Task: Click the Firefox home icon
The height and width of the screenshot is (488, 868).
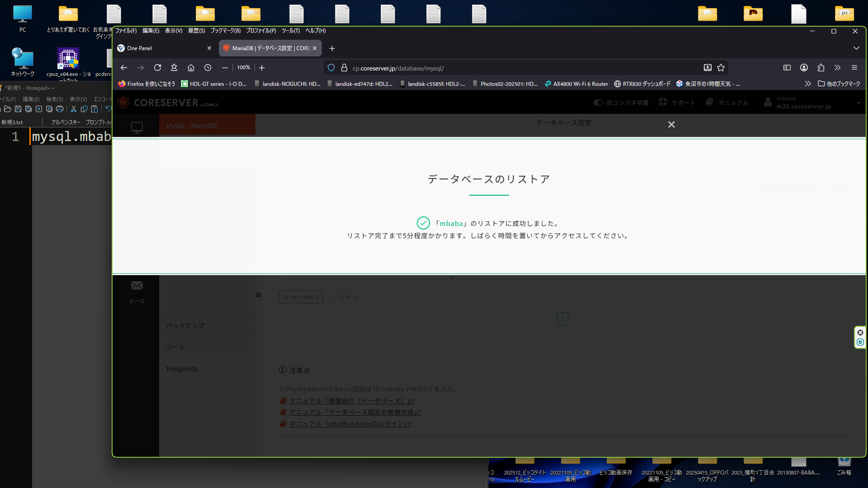Action: (x=191, y=68)
